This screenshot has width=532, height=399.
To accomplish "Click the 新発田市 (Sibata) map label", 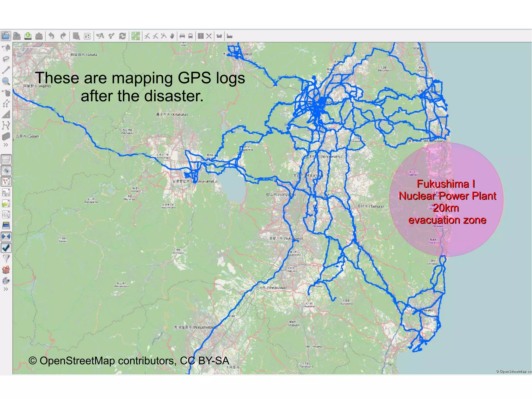I will point(84,55).
